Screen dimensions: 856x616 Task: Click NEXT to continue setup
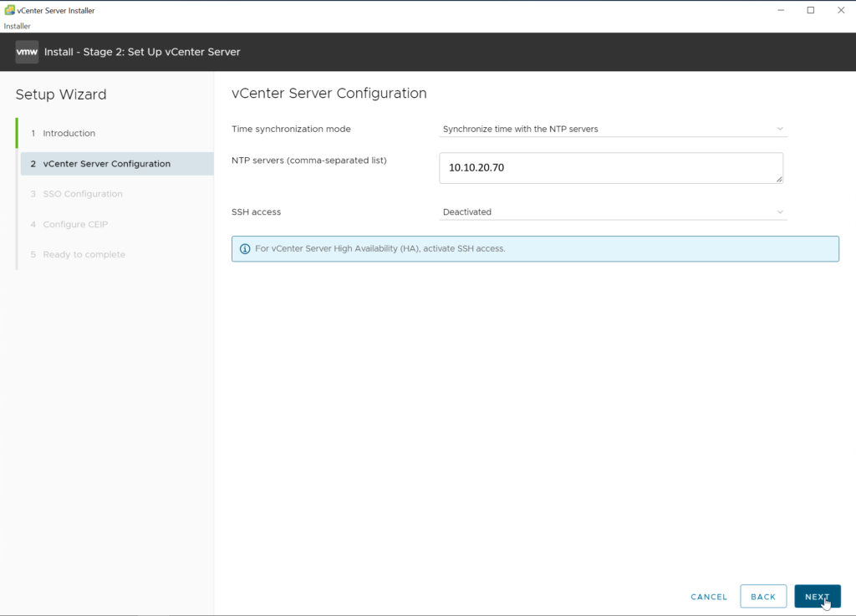(817, 597)
